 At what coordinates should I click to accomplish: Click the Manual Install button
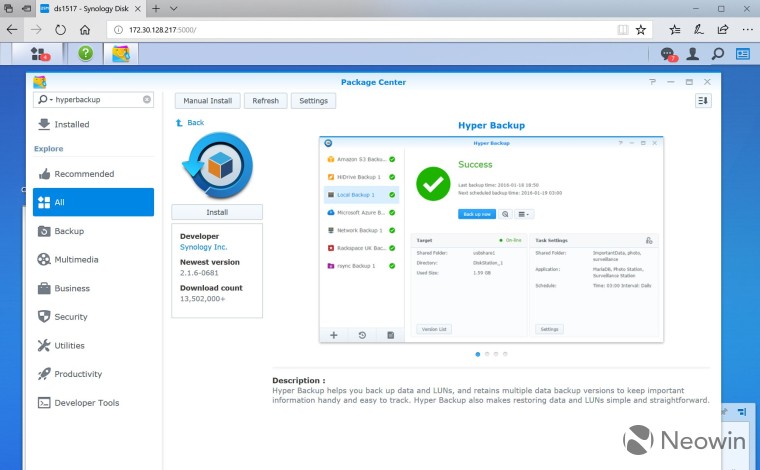(207, 101)
